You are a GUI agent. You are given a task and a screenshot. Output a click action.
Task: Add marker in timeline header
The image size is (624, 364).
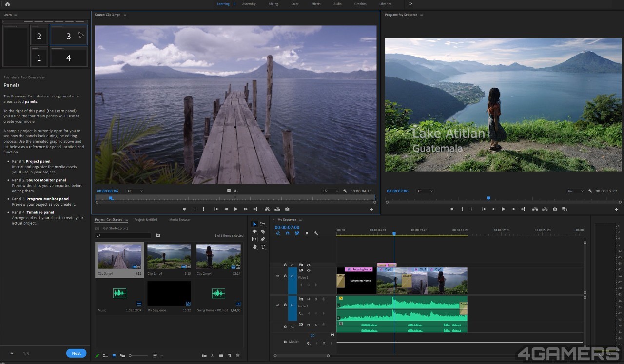[x=307, y=233]
